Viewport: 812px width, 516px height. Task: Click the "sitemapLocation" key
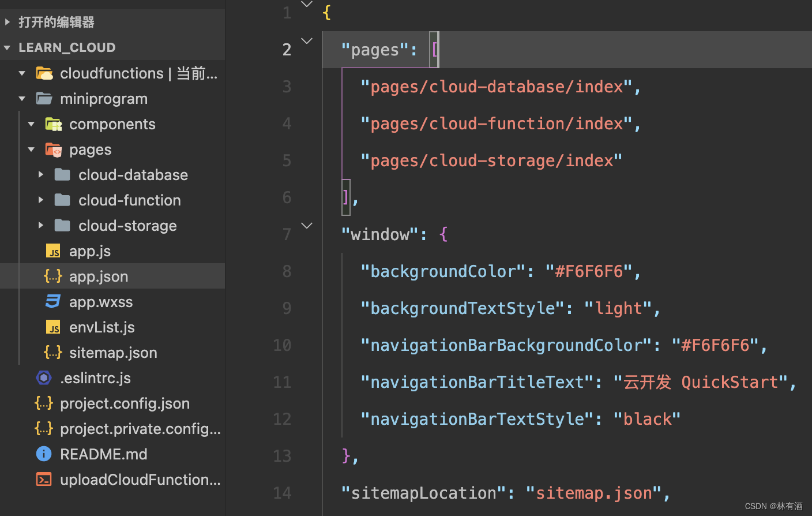[x=423, y=493]
